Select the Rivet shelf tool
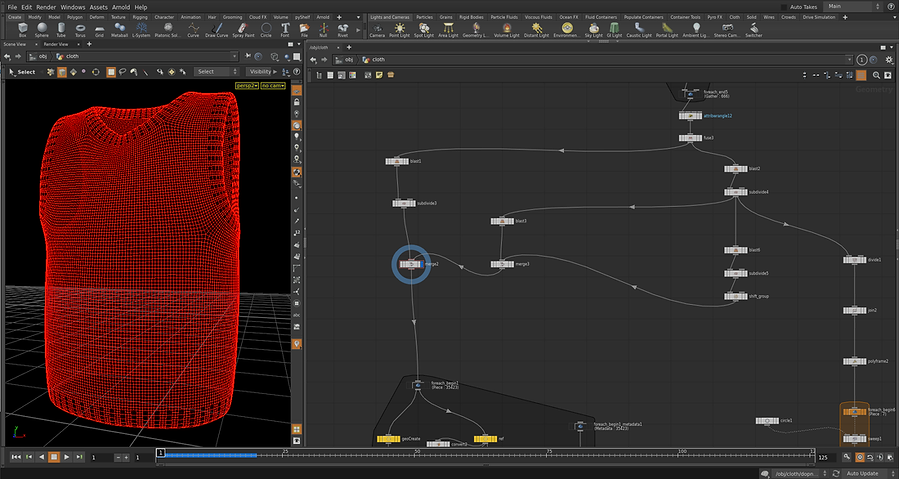 point(343,30)
